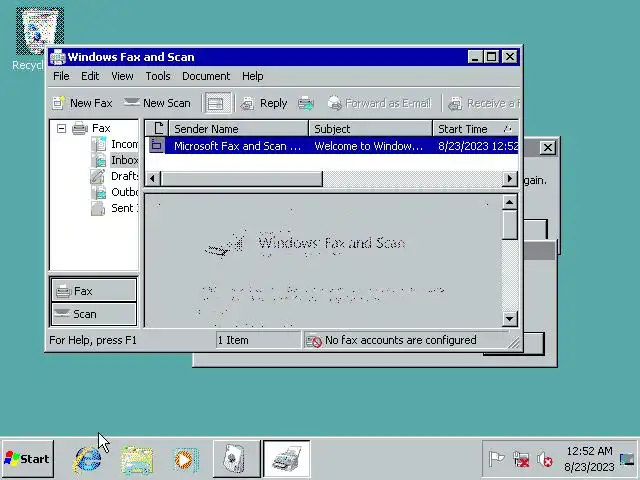Click the show desktop icon by the clock
The height and width of the screenshot is (480, 640).
click(627, 459)
